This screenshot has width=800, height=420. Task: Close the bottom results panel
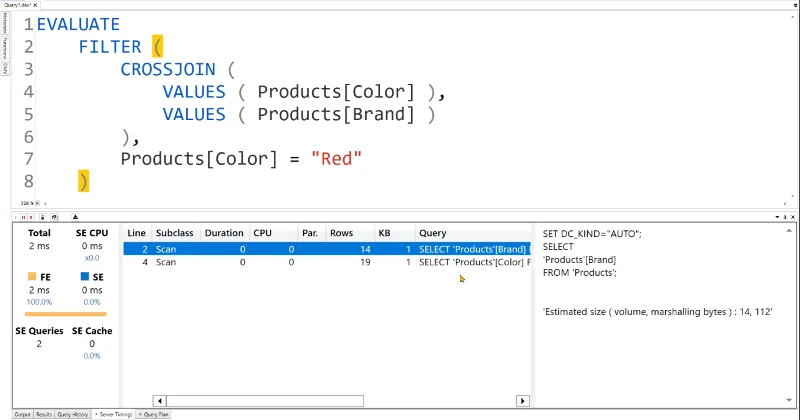(x=793, y=217)
